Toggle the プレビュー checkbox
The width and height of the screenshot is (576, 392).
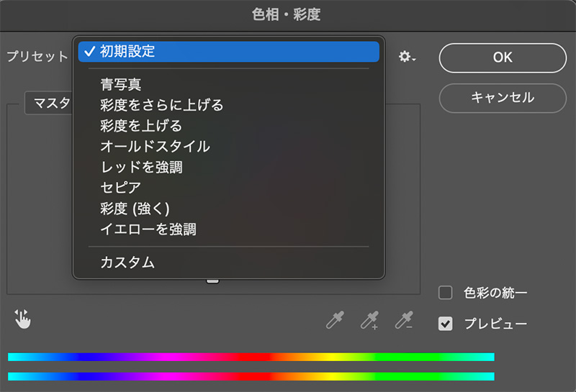[445, 324]
